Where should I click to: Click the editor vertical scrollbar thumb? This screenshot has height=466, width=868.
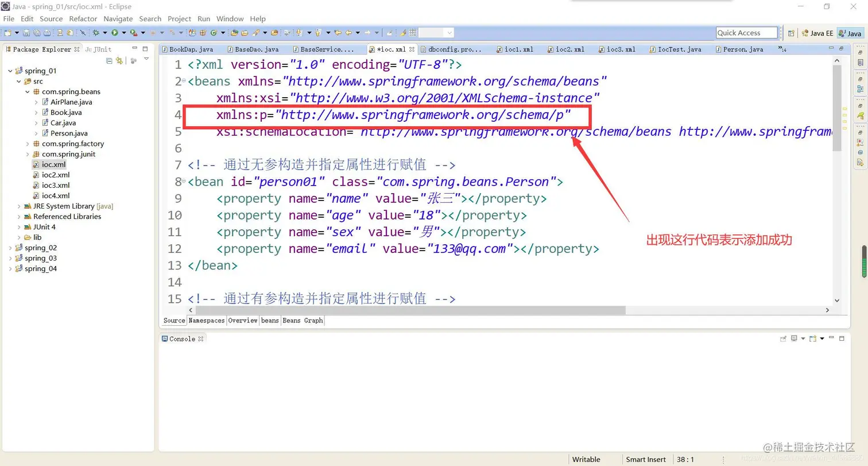(x=837, y=107)
